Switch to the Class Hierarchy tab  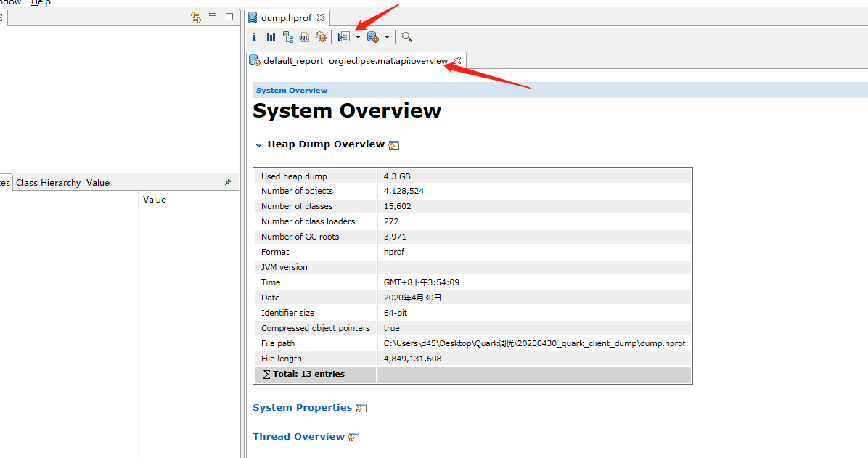click(48, 182)
